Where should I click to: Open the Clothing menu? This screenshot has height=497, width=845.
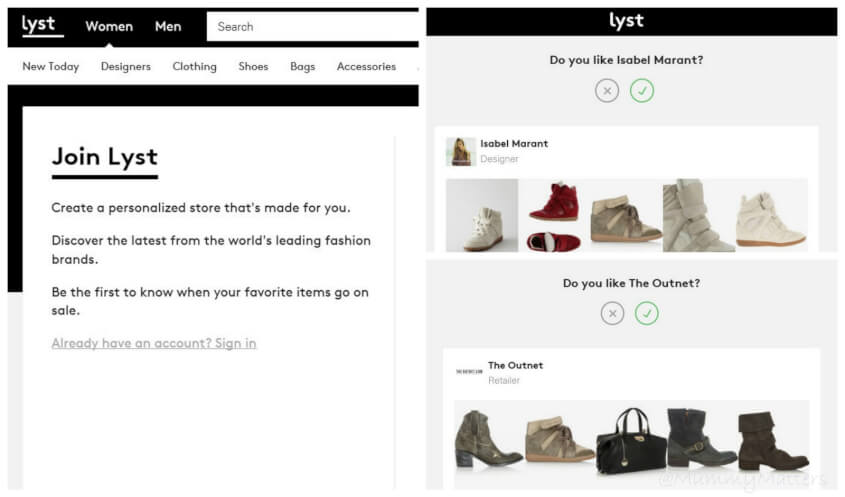pos(195,66)
